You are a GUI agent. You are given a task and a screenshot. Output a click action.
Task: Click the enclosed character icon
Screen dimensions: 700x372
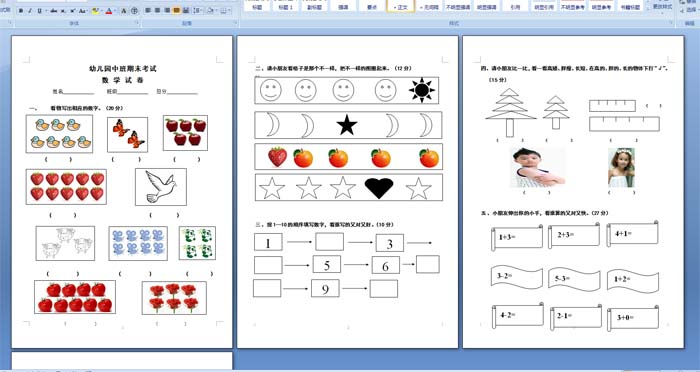134,11
